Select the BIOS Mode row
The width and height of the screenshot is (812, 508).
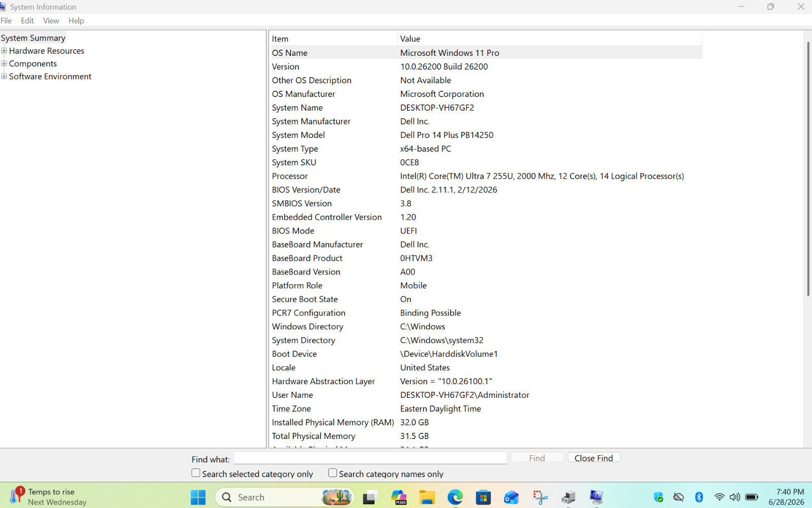pos(486,231)
